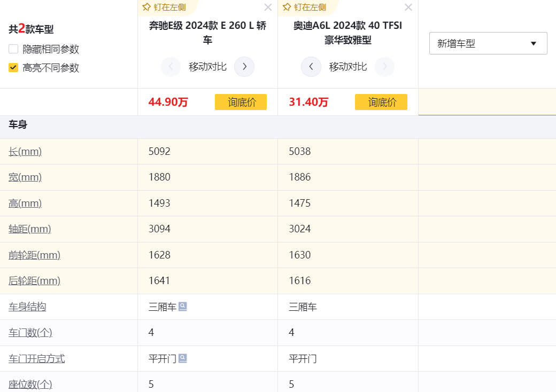This screenshot has height=392, width=556.
Task: Open magnifier icon next to 三厢车
Action: (183, 307)
